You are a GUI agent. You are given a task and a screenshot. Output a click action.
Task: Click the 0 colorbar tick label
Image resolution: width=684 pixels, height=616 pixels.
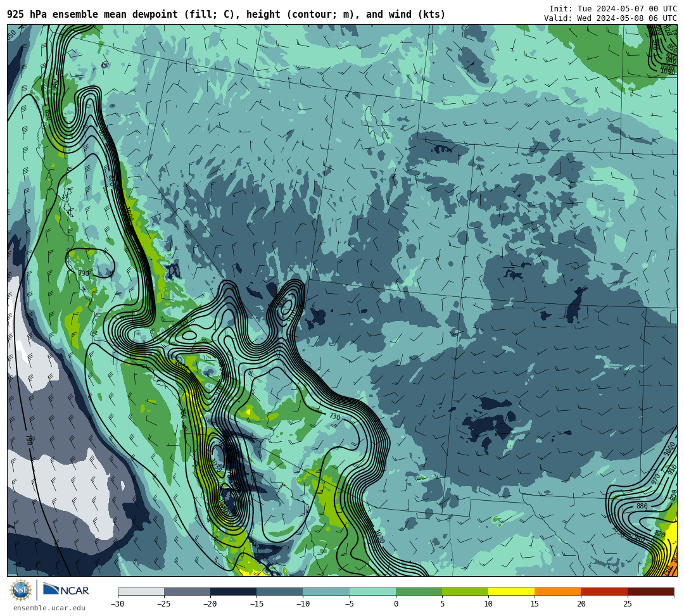pos(396,604)
